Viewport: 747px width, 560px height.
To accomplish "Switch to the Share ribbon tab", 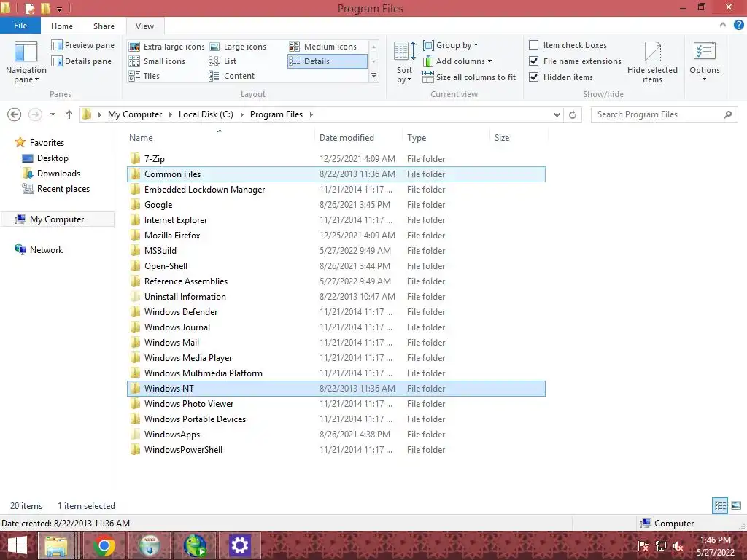I will click(104, 26).
